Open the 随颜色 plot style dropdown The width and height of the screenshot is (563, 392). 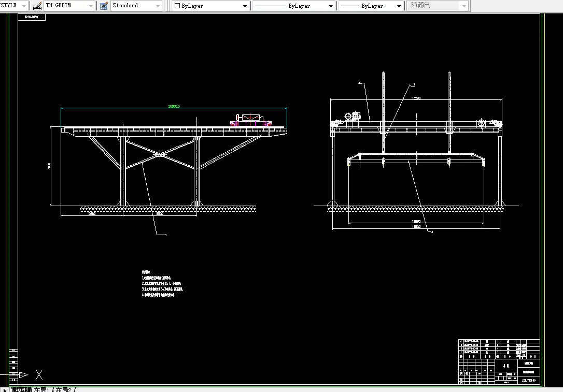[x=438, y=6]
